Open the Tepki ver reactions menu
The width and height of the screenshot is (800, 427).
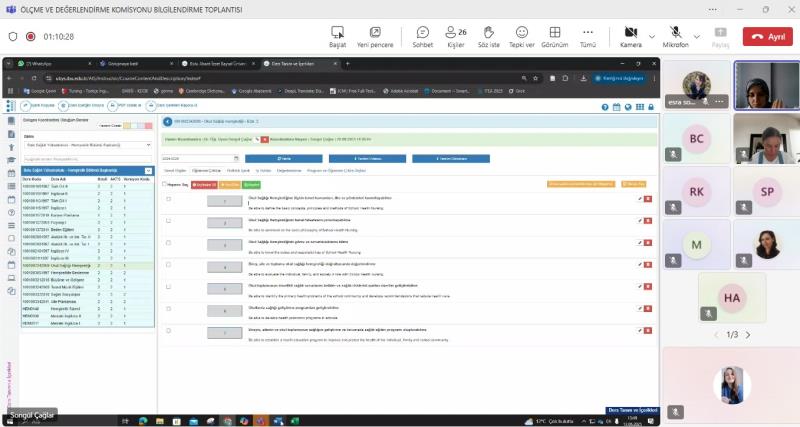[521, 32]
